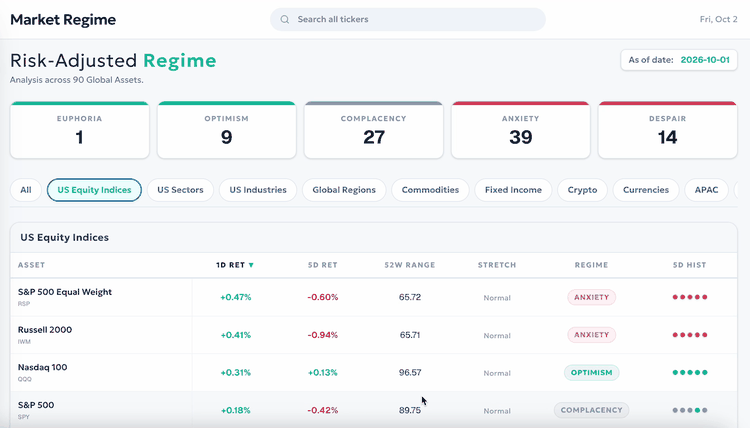Sort by the STRETCH column header
This screenshot has height=428, width=750.
coord(497,265)
